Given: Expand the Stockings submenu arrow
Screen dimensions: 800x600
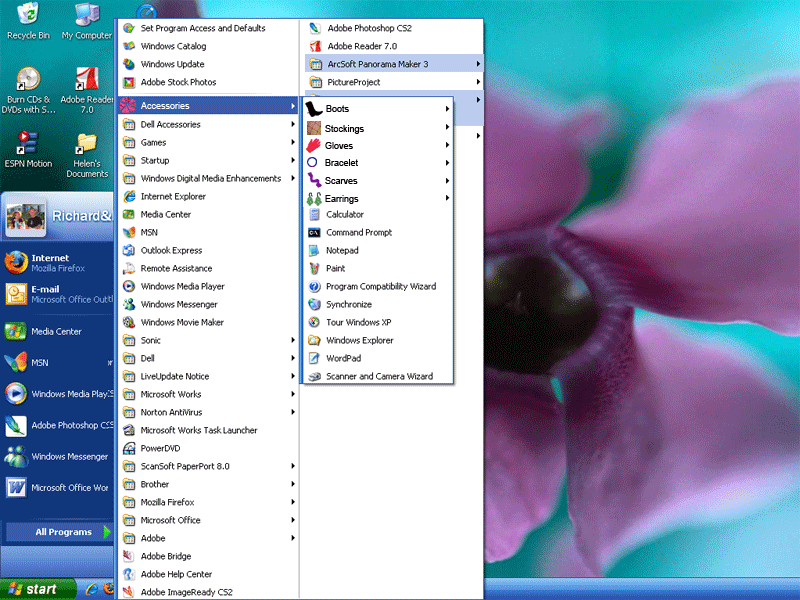Looking at the screenshot, I should pyautogui.click(x=447, y=127).
